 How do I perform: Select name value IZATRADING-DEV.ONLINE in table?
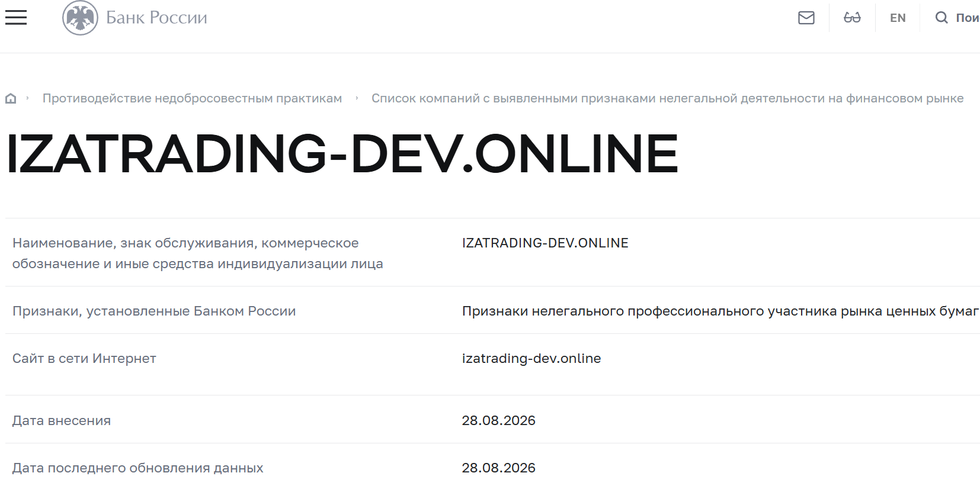[545, 243]
